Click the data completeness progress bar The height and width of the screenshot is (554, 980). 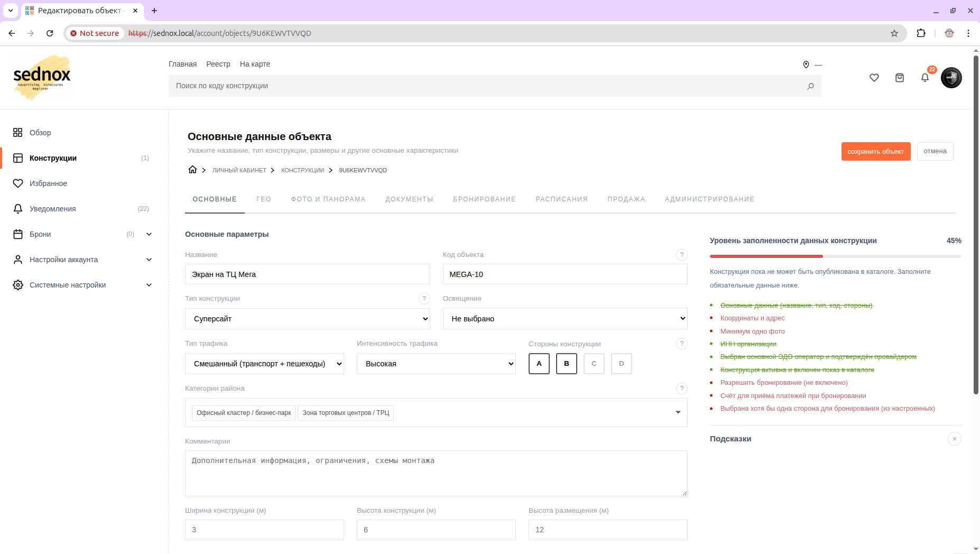pyautogui.click(x=835, y=256)
